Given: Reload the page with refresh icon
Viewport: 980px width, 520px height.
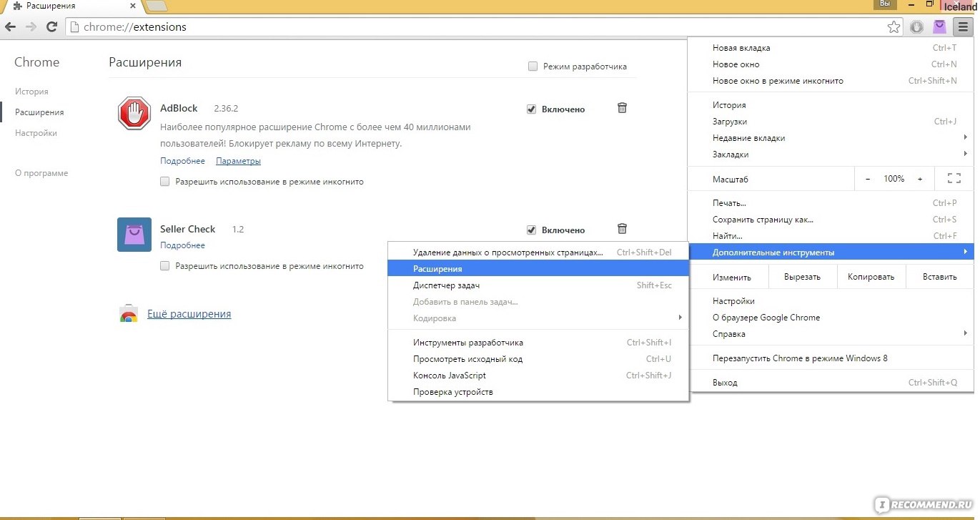Looking at the screenshot, I should point(51,27).
